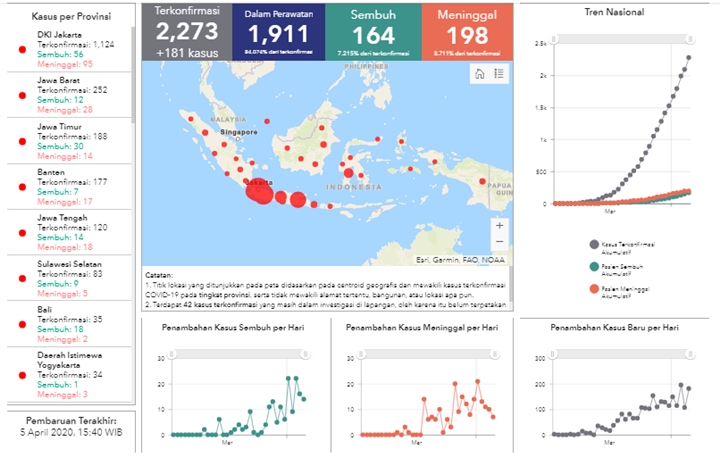Toggle Pasien Meninggal Akumulatif legend series
Viewport: 720px width, 457px height.
pyautogui.click(x=619, y=292)
